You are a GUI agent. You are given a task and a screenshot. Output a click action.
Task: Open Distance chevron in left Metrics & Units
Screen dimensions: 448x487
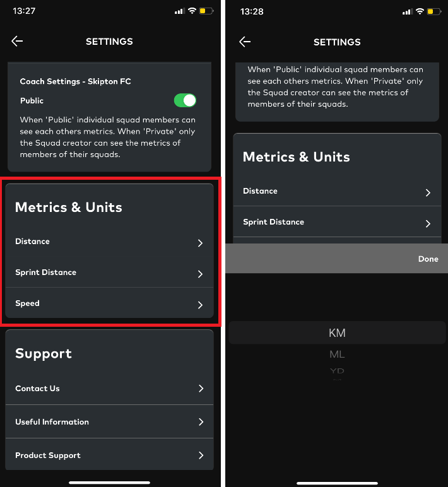point(200,243)
